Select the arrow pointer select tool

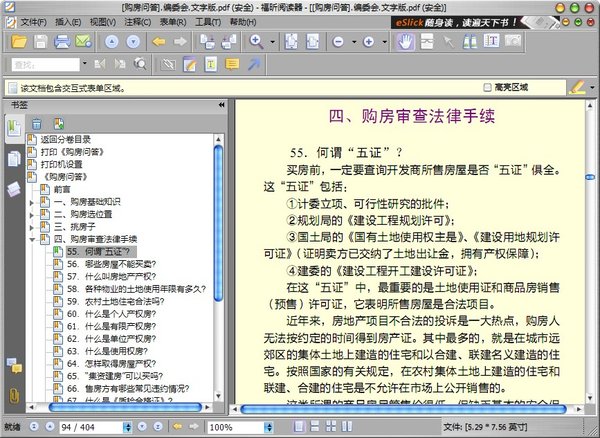[448, 41]
